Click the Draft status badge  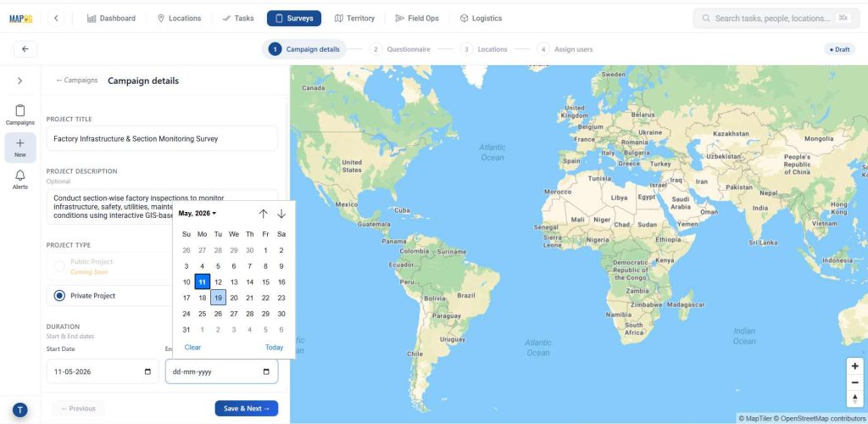pyautogui.click(x=840, y=49)
